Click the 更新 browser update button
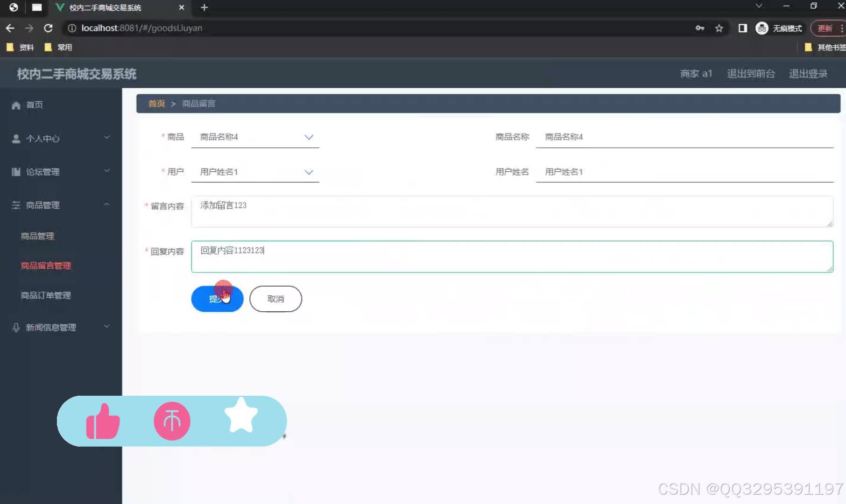This screenshot has width=846, height=504. click(825, 28)
